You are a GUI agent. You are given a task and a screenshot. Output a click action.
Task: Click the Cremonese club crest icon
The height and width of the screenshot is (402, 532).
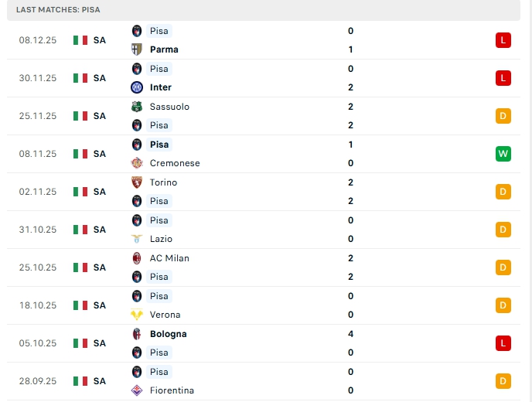coord(137,163)
